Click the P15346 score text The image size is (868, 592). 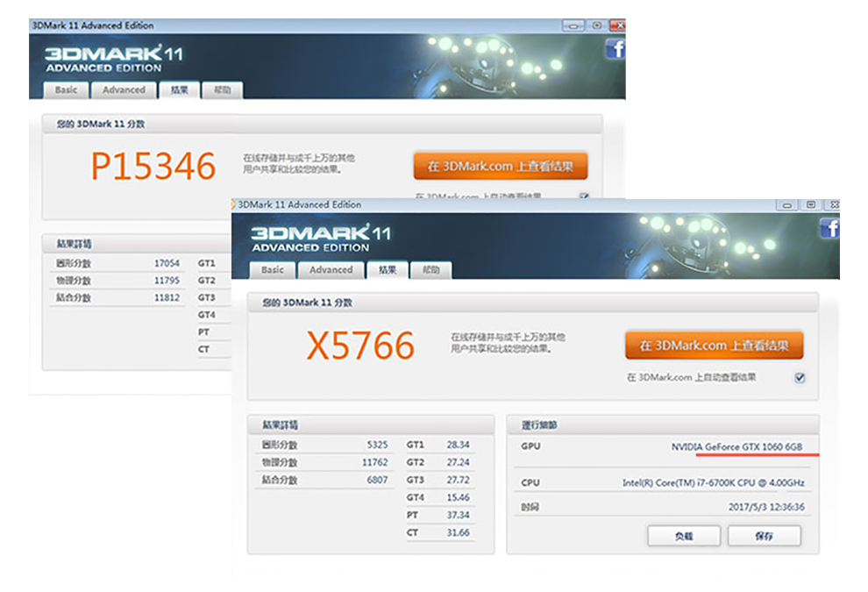point(153,166)
